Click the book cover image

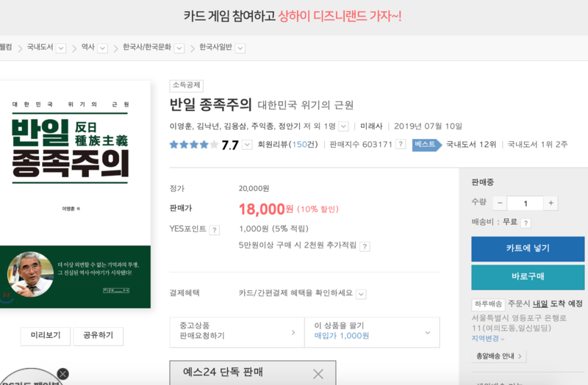tap(75, 194)
